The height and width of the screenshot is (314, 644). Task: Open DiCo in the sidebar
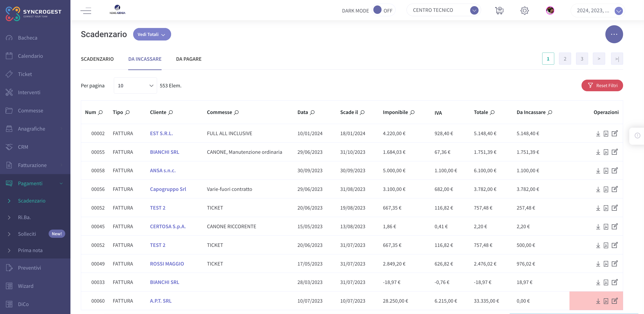[x=35, y=304]
